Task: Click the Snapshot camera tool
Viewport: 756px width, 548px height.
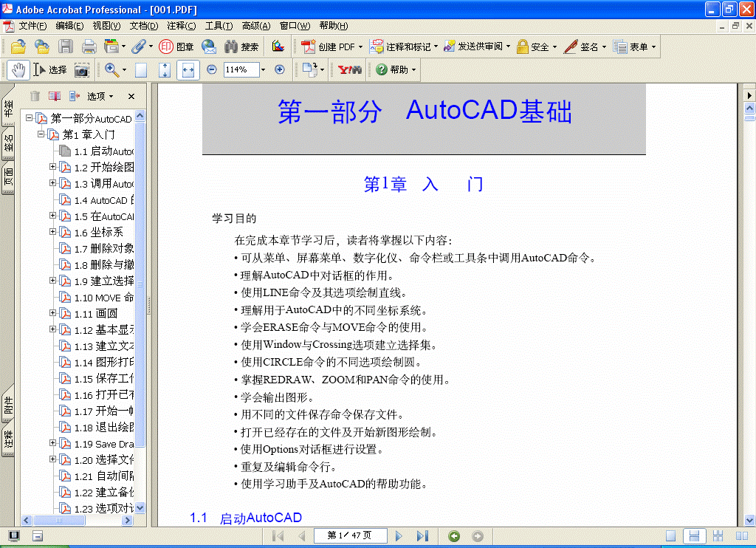Action: (x=81, y=69)
